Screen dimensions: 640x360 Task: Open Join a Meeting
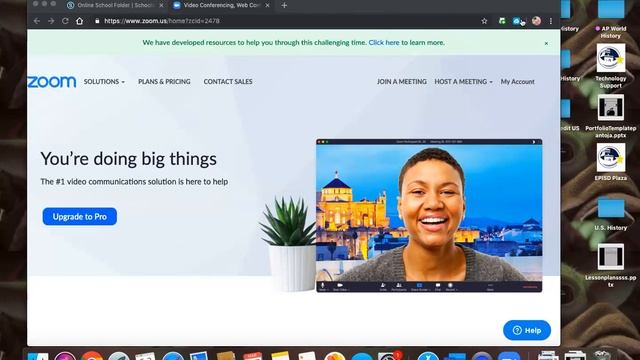pos(402,82)
